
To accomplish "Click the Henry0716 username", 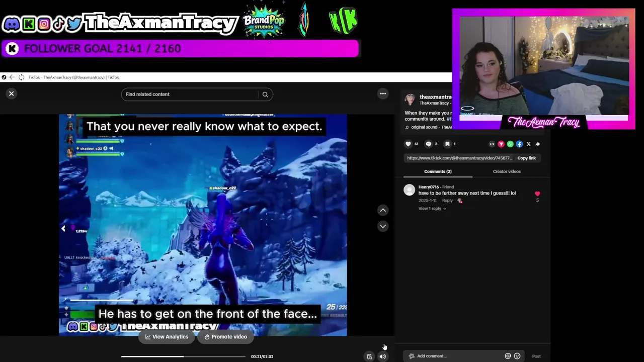I will pyautogui.click(x=428, y=187).
